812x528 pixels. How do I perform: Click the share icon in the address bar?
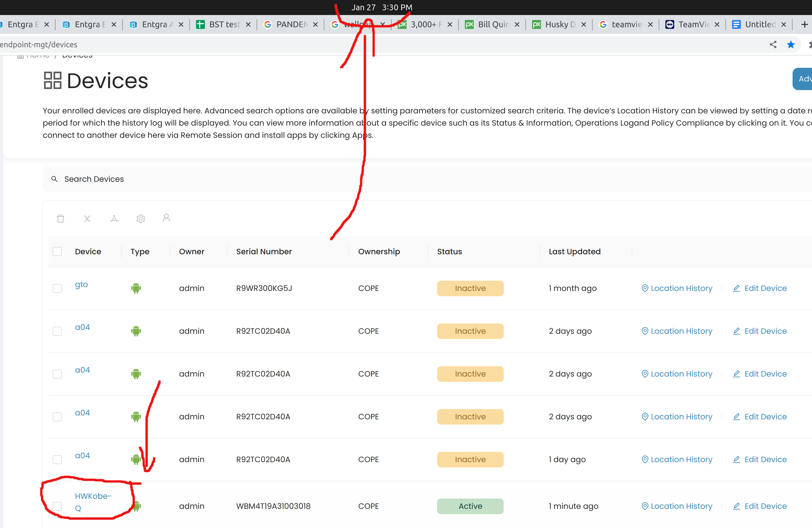coord(773,44)
